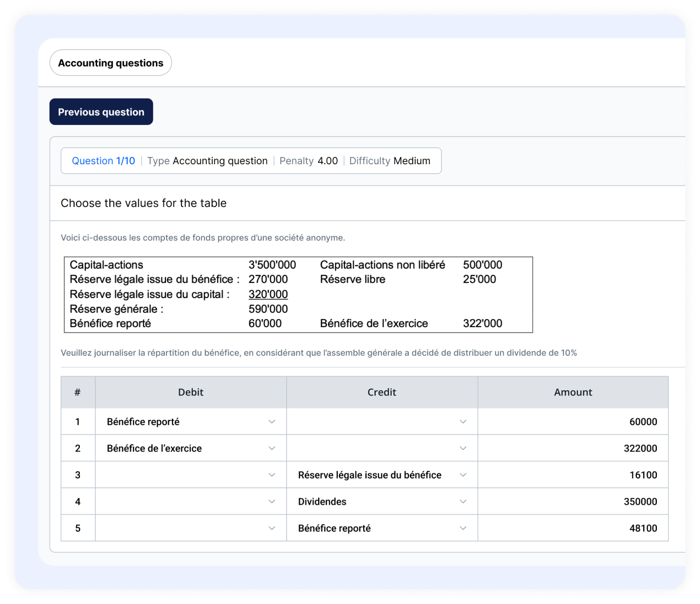The height and width of the screenshot is (604, 700).
Task: Change Credit Réserve légale issue du bénéfice dropdown
Action: coord(382,475)
